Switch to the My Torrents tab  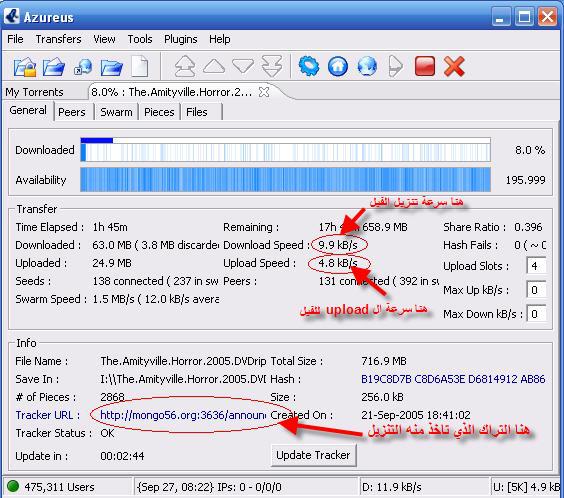click(35, 92)
